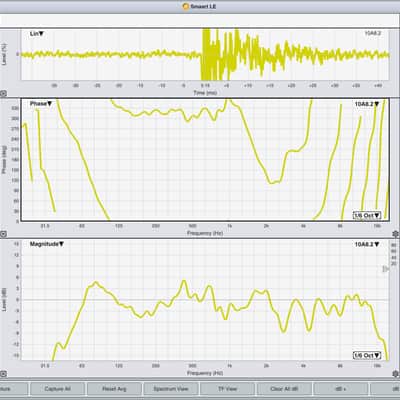
Task: Switch to TF View
Action: click(x=227, y=389)
